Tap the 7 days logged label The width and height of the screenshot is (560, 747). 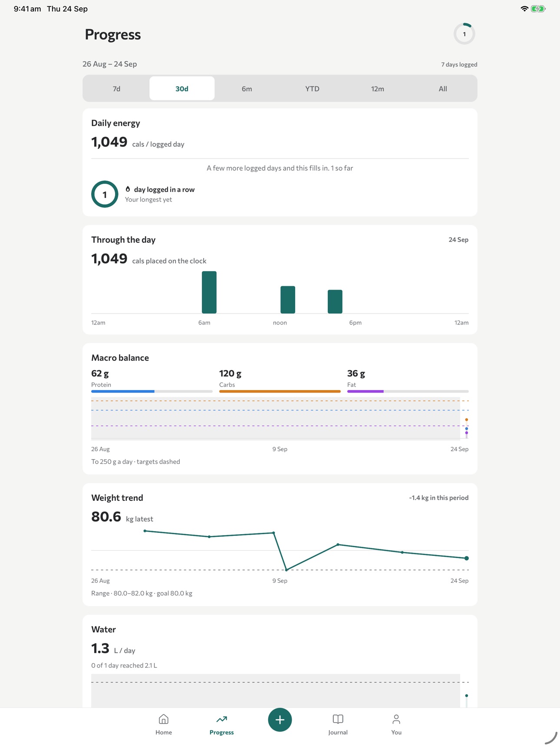459,64
